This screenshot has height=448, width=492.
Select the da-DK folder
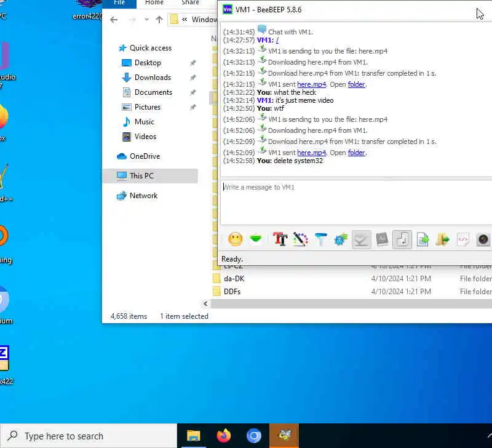tap(234, 279)
